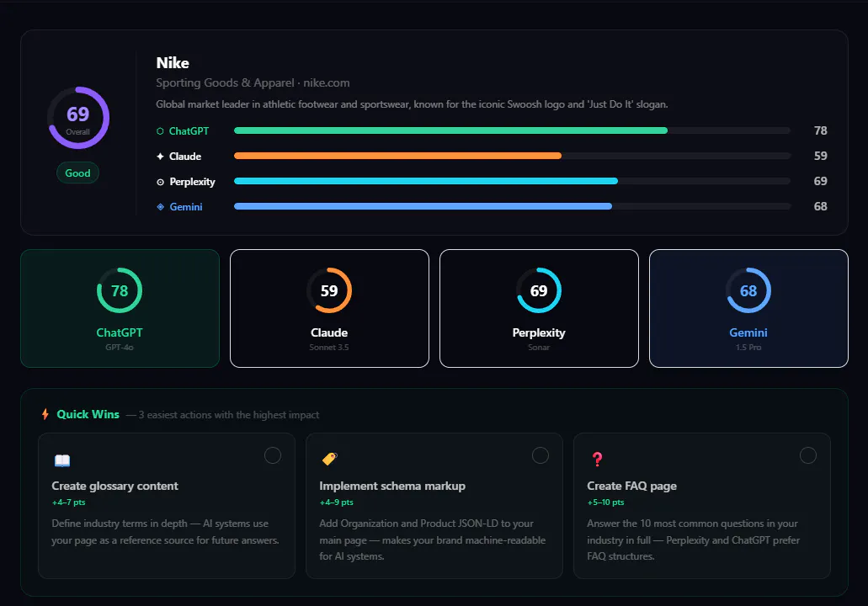
Task: Click the 68 value beside Gemini bar
Action: 820,206
